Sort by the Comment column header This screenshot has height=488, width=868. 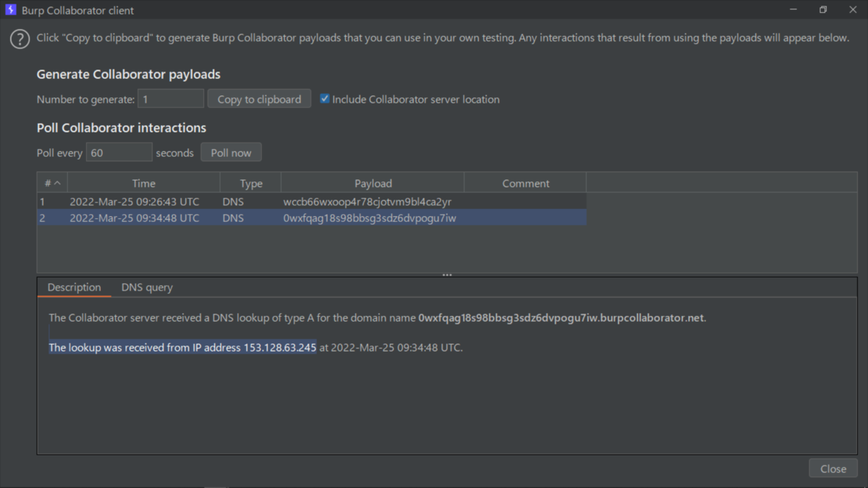(x=525, y=183)
